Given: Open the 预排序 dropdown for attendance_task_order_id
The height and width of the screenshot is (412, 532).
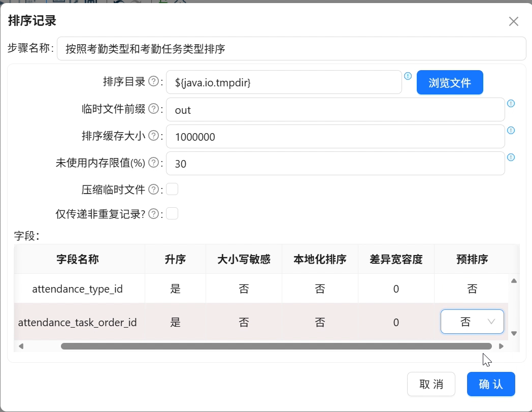Looking at the screenshot, I should tap(472, 321).
